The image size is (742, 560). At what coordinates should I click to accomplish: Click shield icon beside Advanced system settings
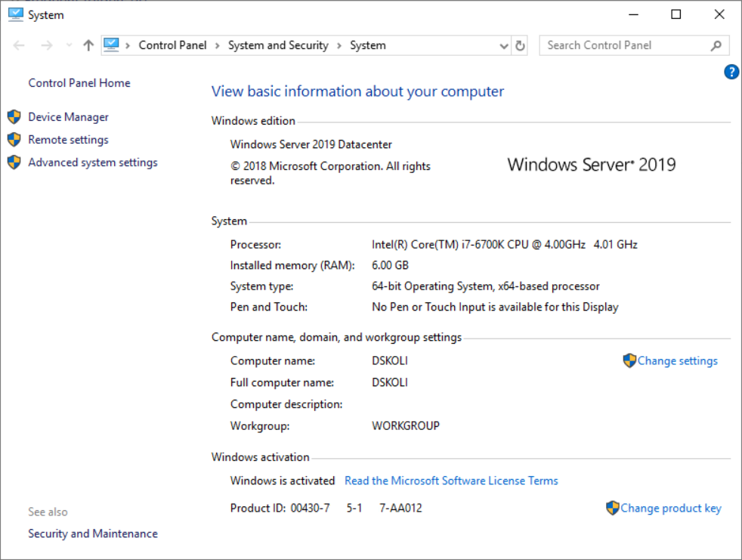point(14,162)
